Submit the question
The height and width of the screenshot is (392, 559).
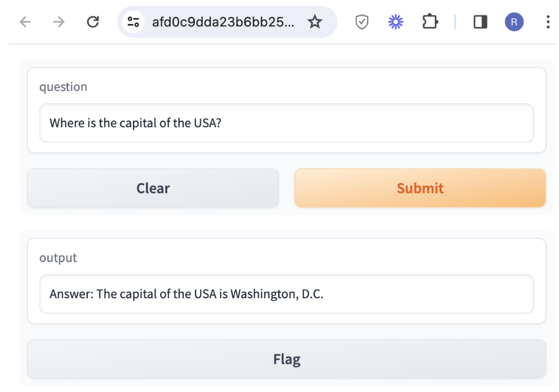tap(420, 188)
